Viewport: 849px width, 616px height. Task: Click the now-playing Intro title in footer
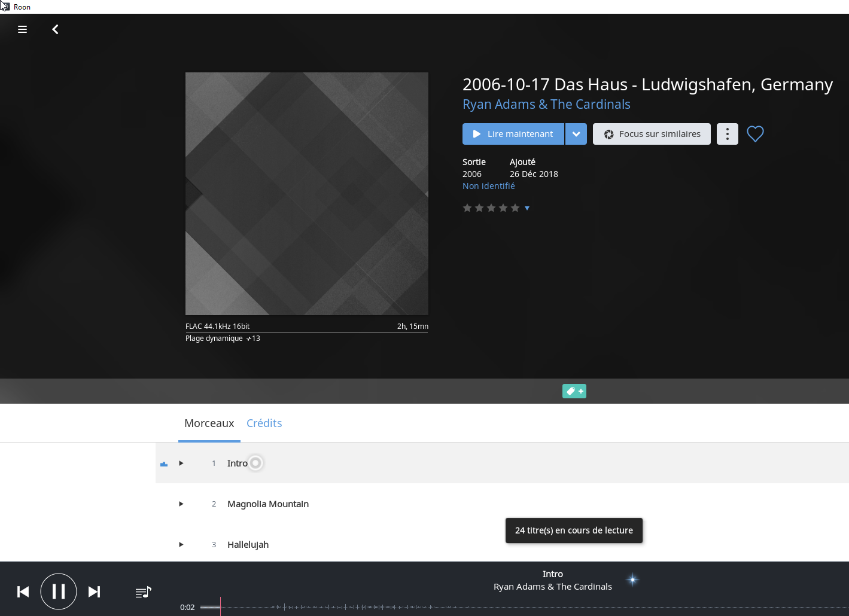[553, 574]
